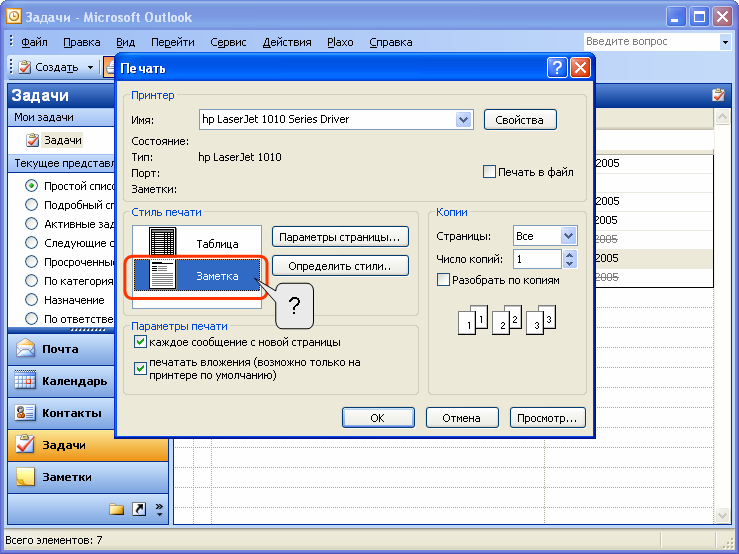Select Активные задачи view radio button
The width and height of the screenshot is (739, 554).
point(32,223)
